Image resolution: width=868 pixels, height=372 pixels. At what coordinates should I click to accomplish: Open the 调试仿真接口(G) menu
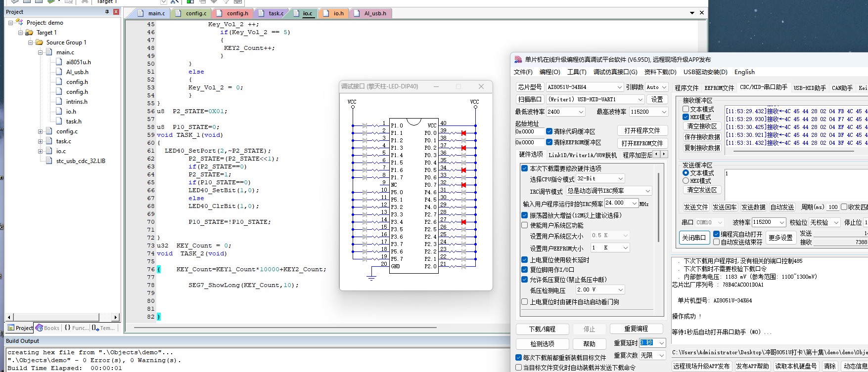615,72
